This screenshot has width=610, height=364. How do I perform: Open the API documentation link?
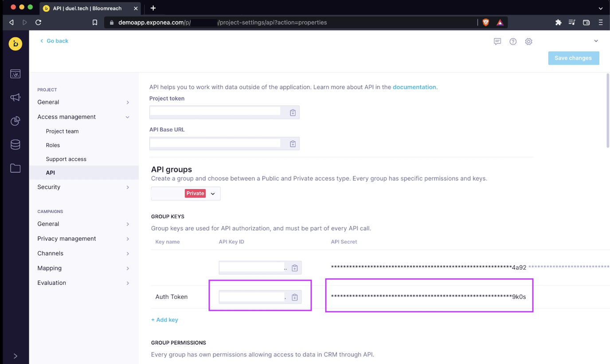click(414, 87)
